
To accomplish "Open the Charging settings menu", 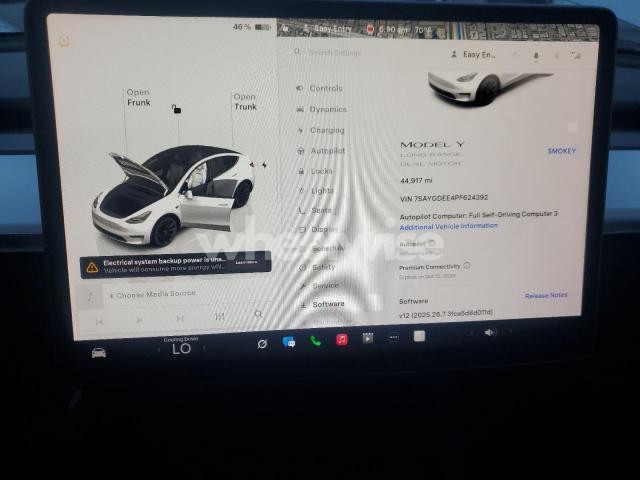I will 321,130.
